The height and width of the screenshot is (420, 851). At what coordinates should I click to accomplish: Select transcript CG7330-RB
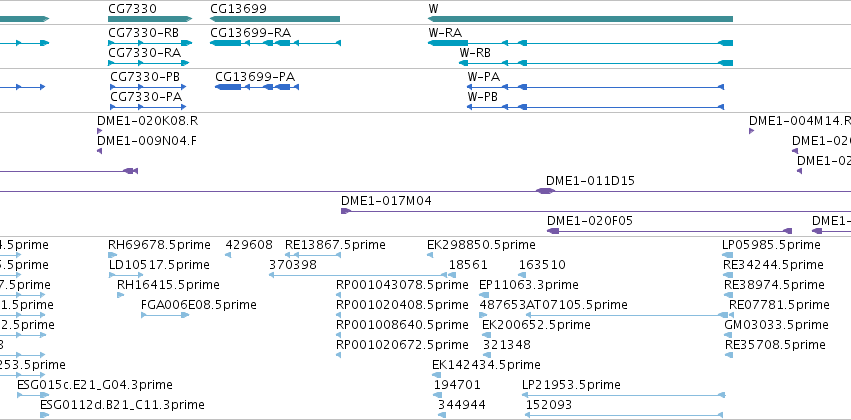[150, 43]
